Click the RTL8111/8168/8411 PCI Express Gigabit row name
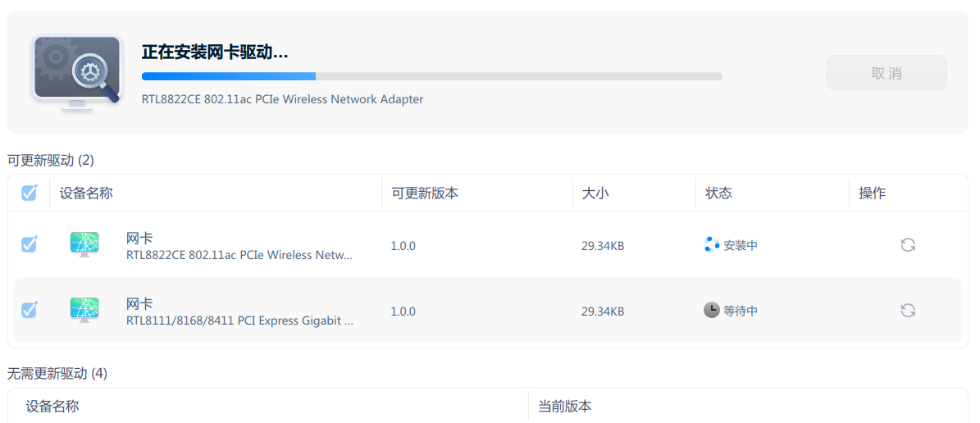This screenshot has height=423, width=980. pos(240,321)
